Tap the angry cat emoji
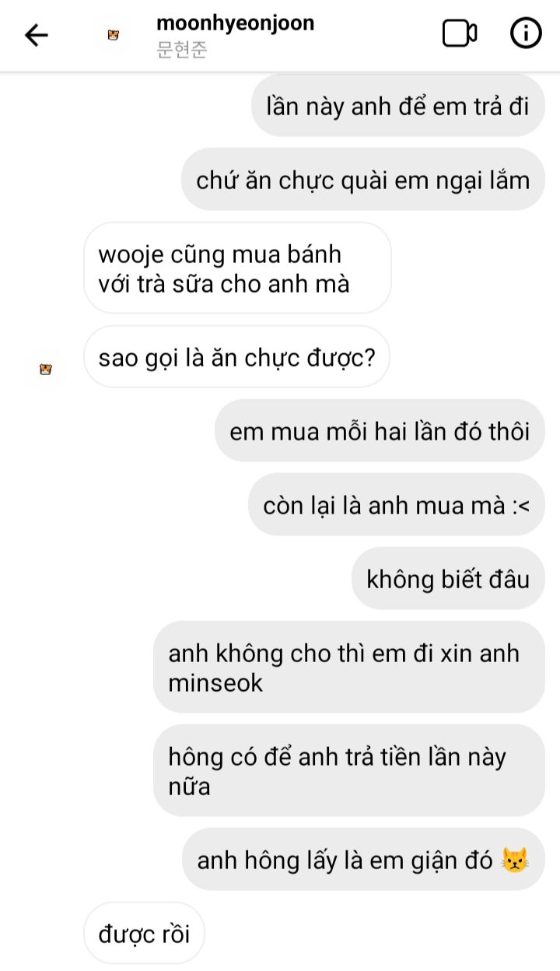Viewport: 560px width, 971px height. tap(516, 861)
